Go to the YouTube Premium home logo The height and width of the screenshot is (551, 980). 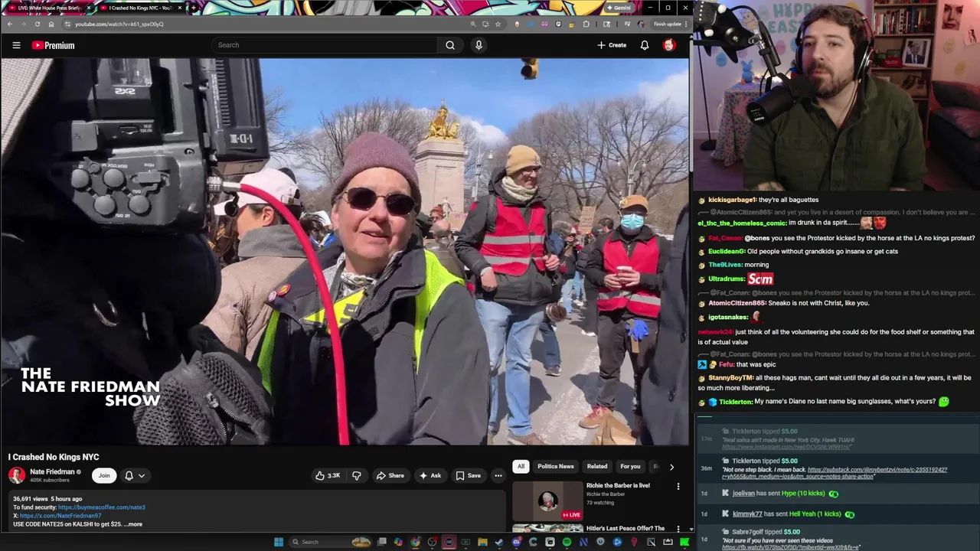pyautogui.click(x=53, y=45)
